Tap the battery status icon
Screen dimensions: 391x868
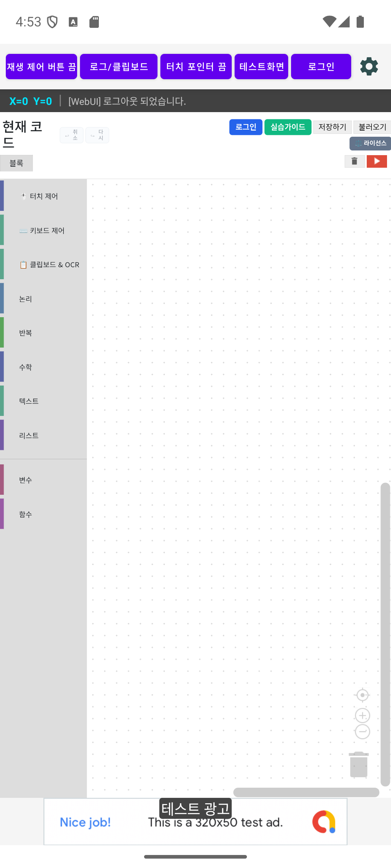pyautogui.click(x=360, y=22)
